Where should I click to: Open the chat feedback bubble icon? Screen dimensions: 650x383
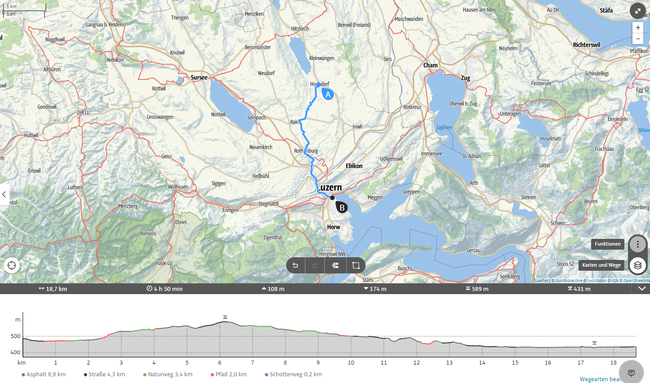click(631, 373)
